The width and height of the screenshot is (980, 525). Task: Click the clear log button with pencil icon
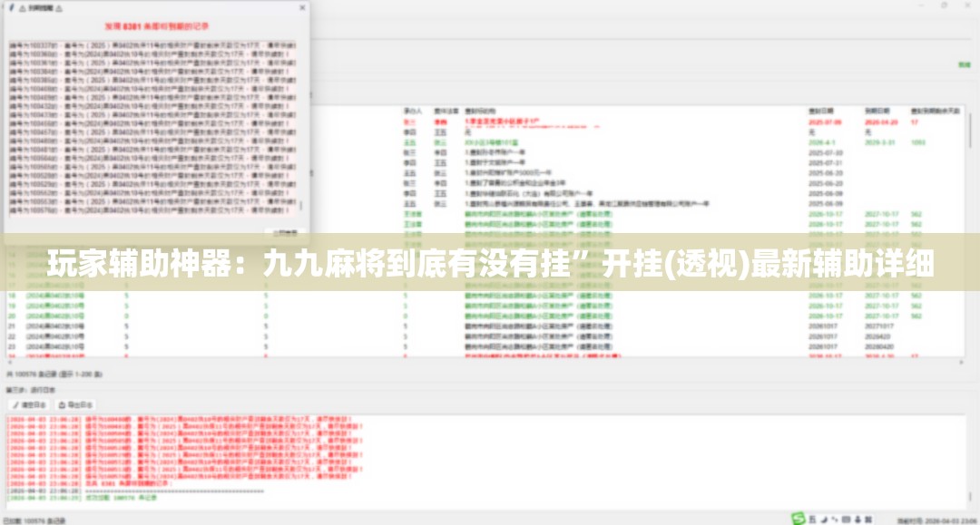pos(29,405)
